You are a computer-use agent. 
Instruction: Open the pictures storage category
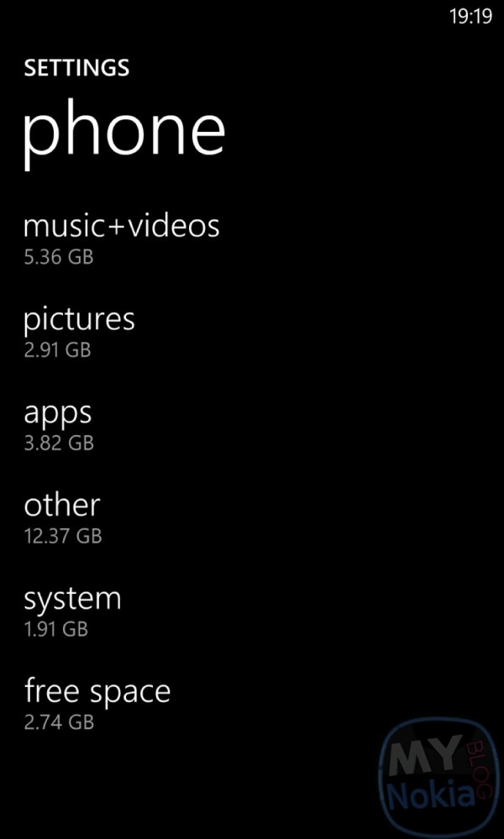[79, 319]
